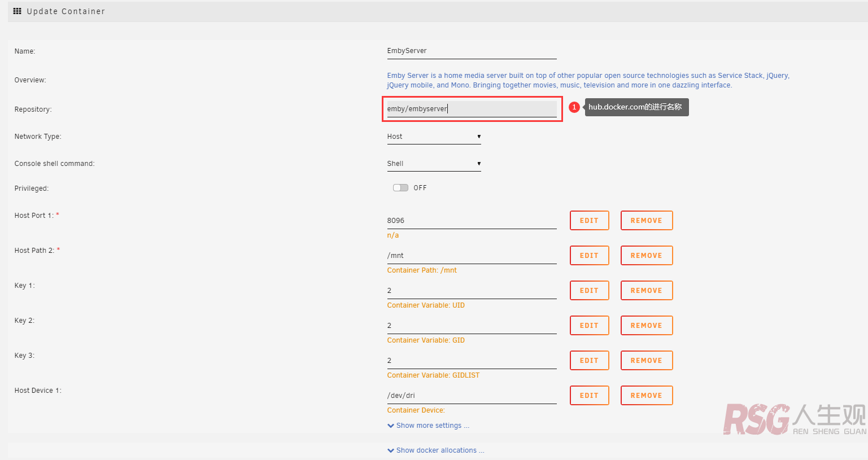The height and width of the screenshot is (460, 868).
Task: Click the chevron icon beside Show docker allocations
Action: pos(391,450)
